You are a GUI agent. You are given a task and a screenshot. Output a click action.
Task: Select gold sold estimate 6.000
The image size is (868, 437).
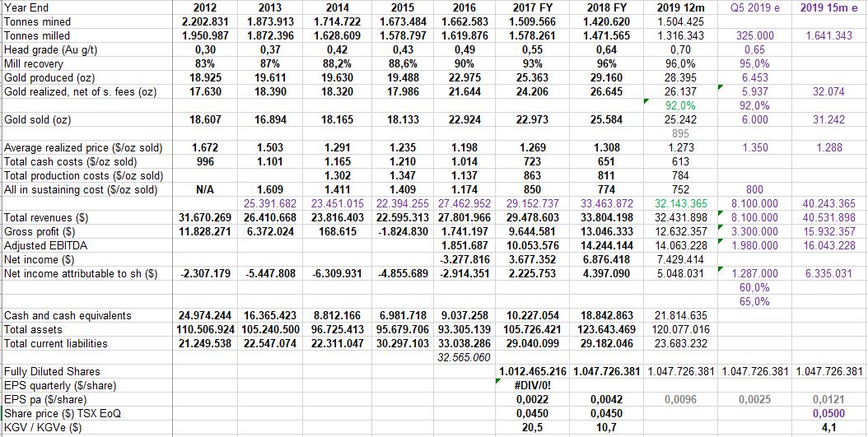[756, 119]
